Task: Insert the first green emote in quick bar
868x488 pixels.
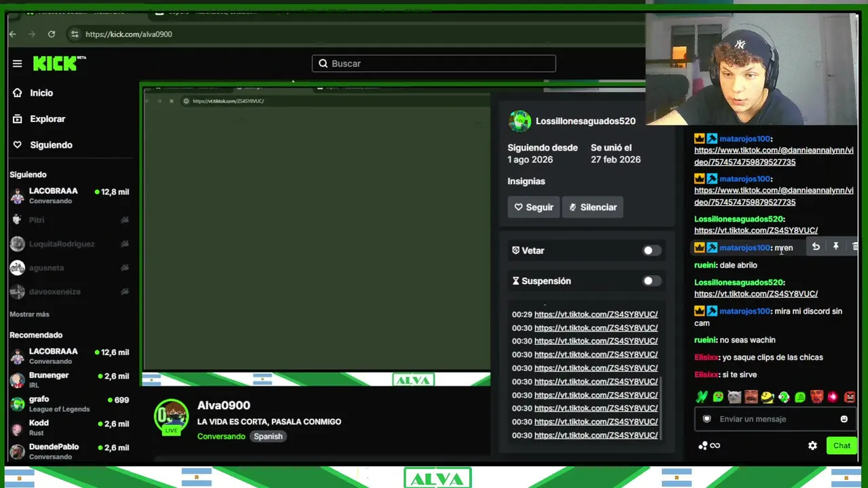Action: pyautogui.click(x=701, y=396)
